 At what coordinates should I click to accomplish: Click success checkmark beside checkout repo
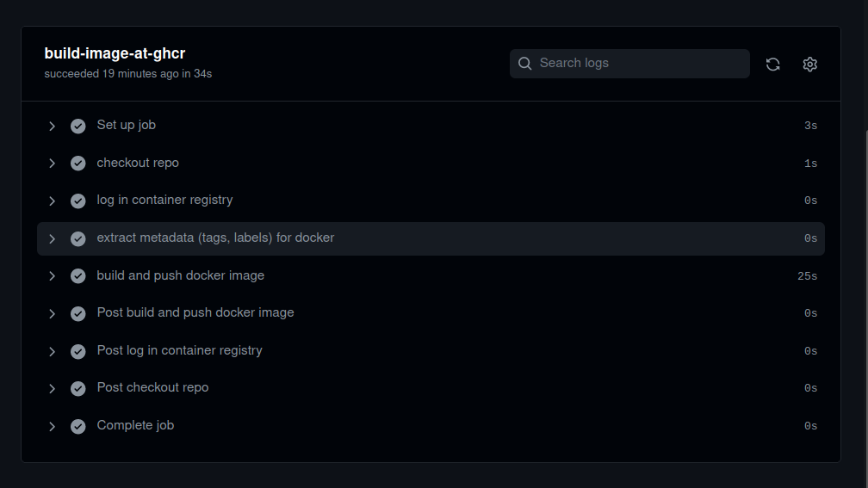coord(78,164)
